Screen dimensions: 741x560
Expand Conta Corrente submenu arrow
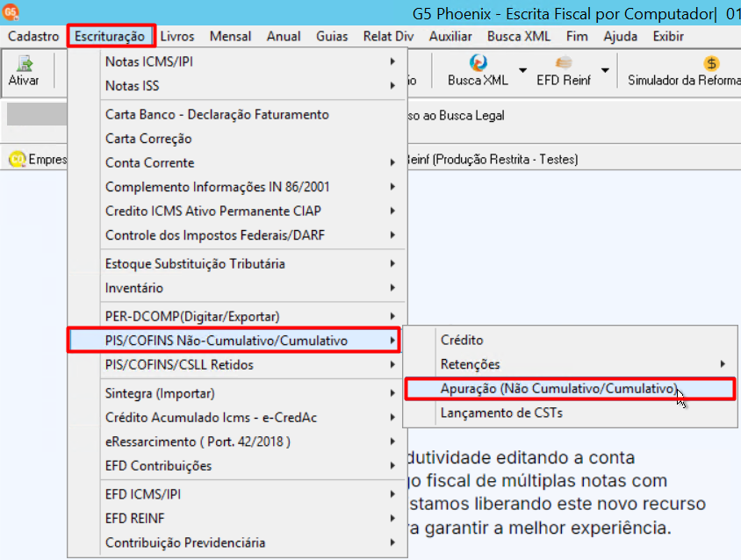[392, 162]
